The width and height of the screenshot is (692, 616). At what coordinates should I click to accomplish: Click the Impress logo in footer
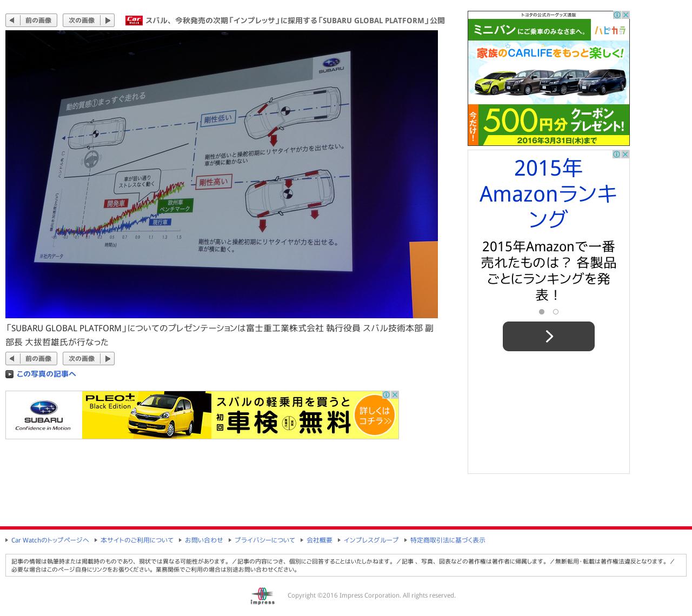coord(263,596)
